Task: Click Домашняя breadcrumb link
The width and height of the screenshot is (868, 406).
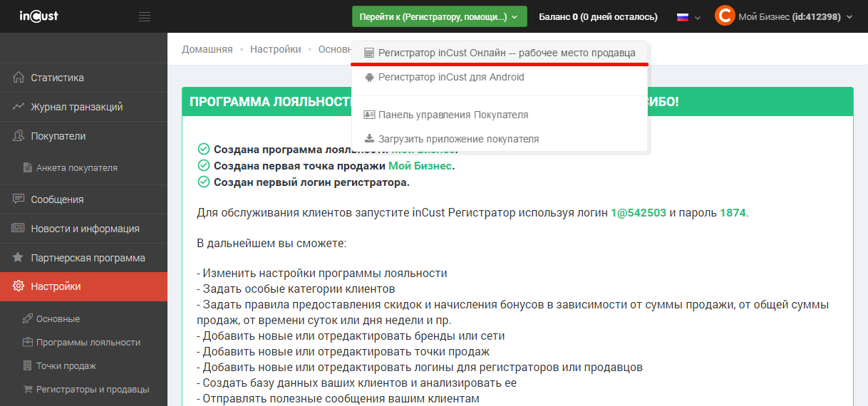Action: tap(207, 49)
